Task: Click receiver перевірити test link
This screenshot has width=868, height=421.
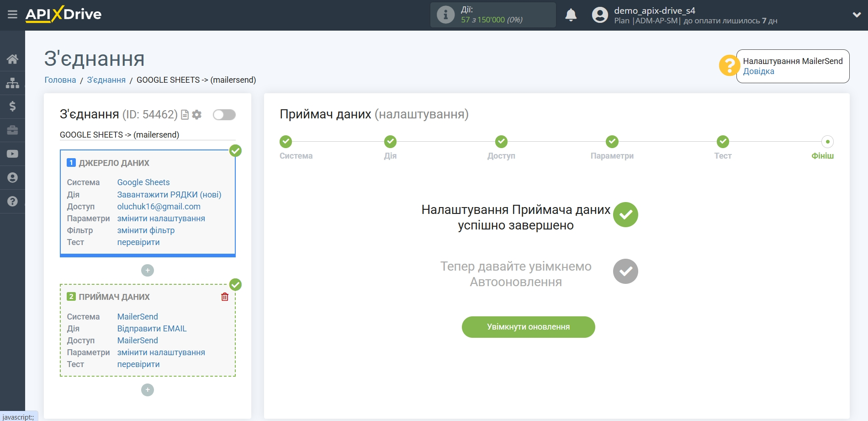Action: 138,364
